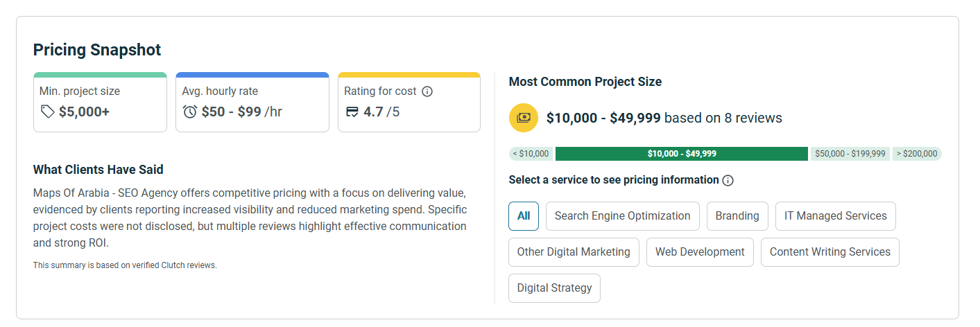Click the > $200,000 bar segment

pyautogui.click(x=916, y=154)
